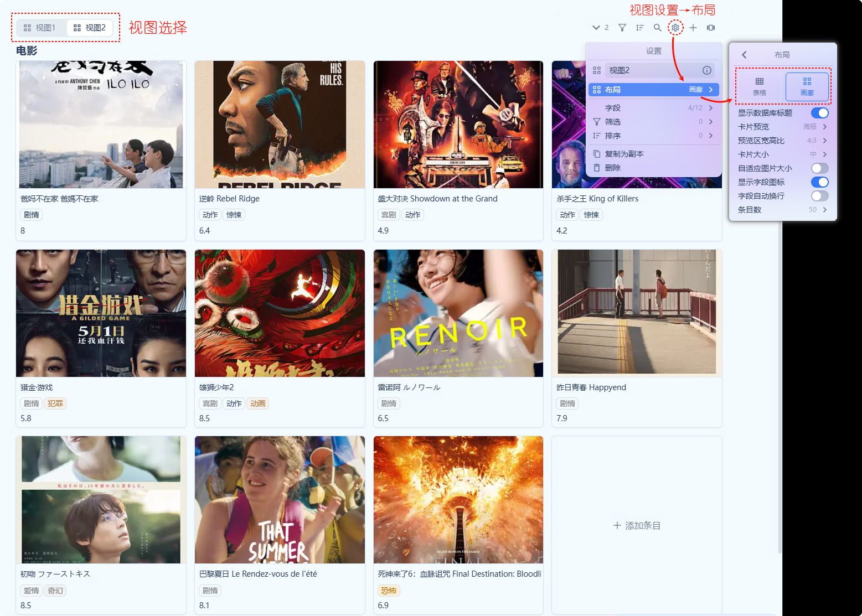Click the 剧情 tag on 爸妈不在家
Image resolution: width=862 pixels, height=616 pixels.
click(x=32, y=215)
